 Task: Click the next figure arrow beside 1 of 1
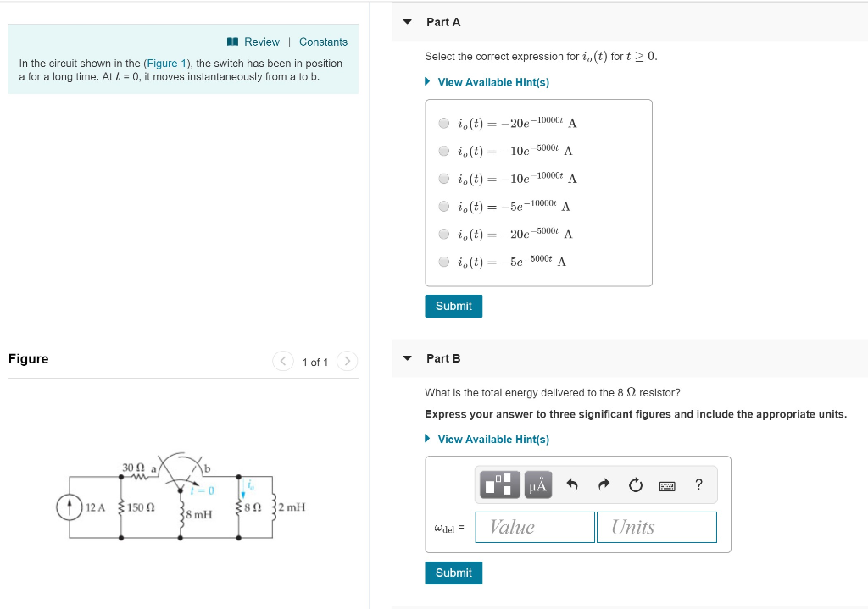(347, 361)
